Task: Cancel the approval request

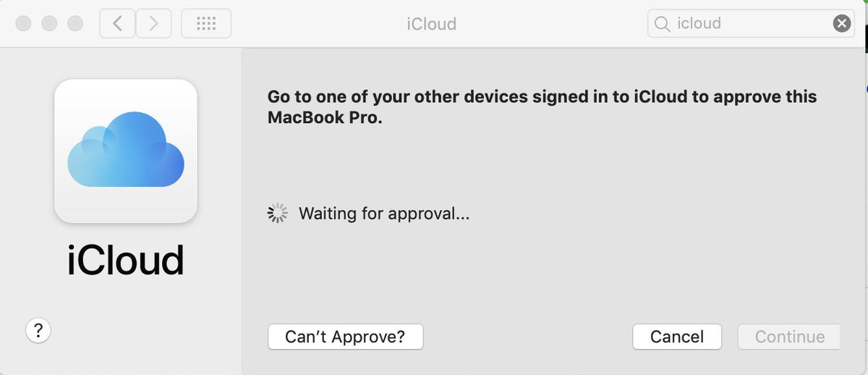Action: pyautogui.click(x=677, y=337)
